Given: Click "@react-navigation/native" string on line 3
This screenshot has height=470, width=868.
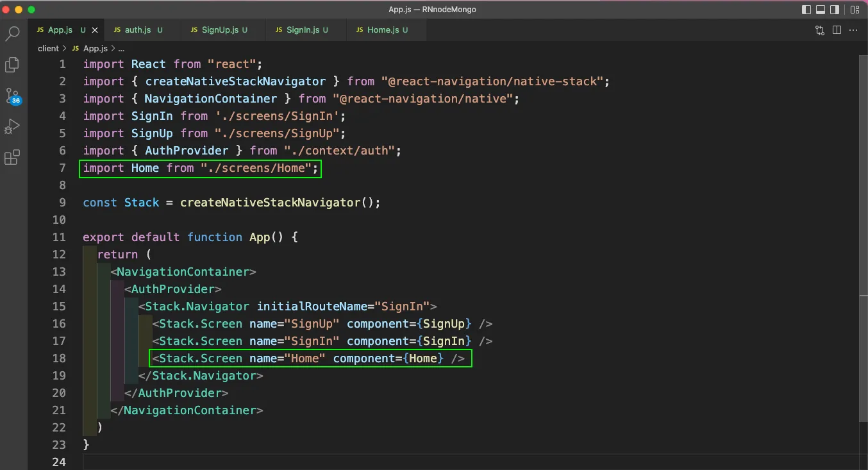Looking at the screenshot, I should tap(423, 99).
